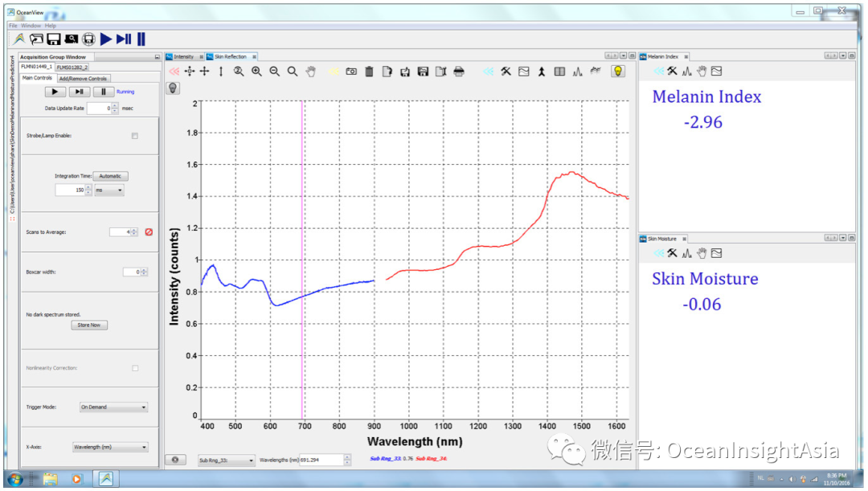Select the Skin Reflection tab
868x491 pixels.
(231, 56)
